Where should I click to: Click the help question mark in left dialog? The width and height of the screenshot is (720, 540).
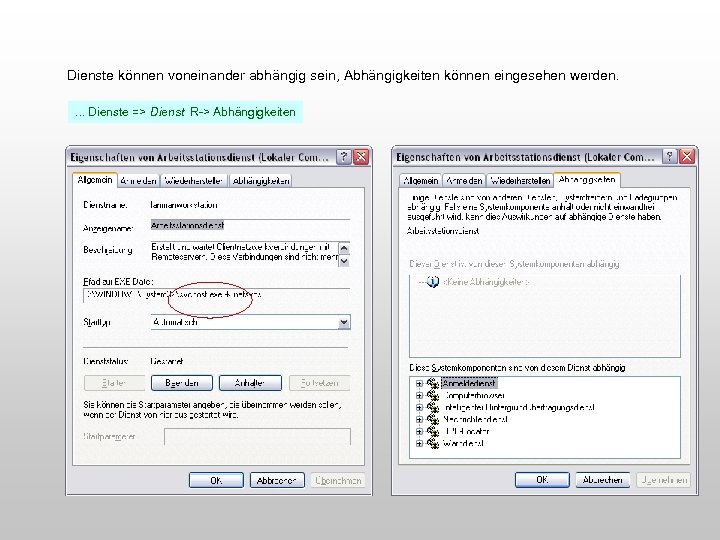click(x=343, y=157)
